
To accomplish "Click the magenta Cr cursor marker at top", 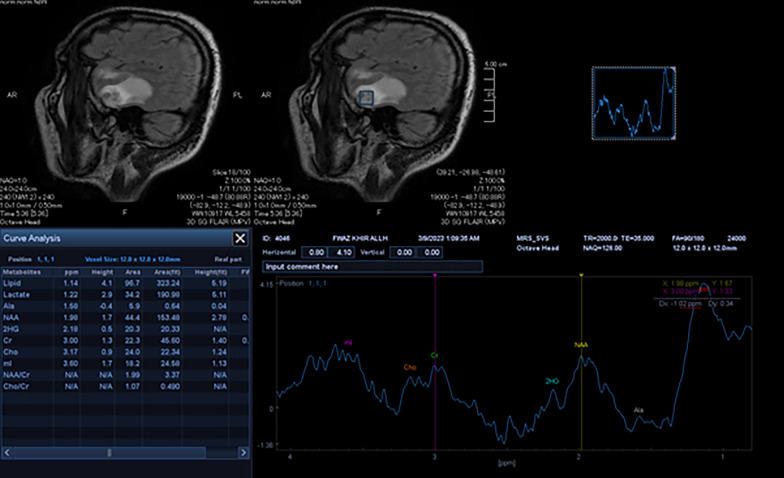I will pos(435,277).
